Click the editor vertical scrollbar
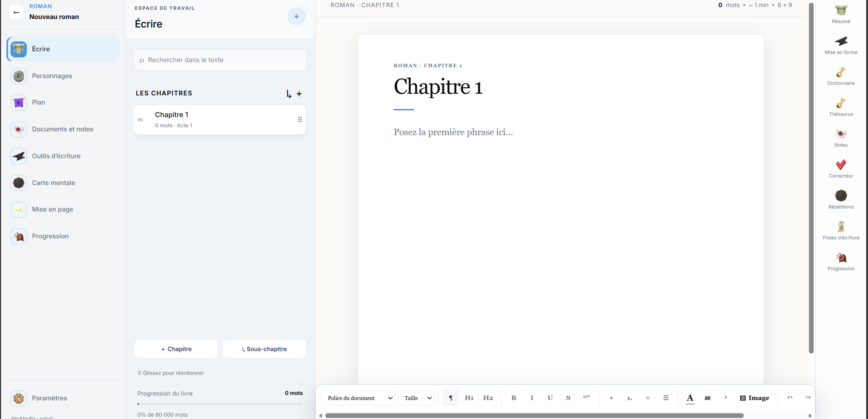This screenshot has width=868, height=419. [811, 178]
